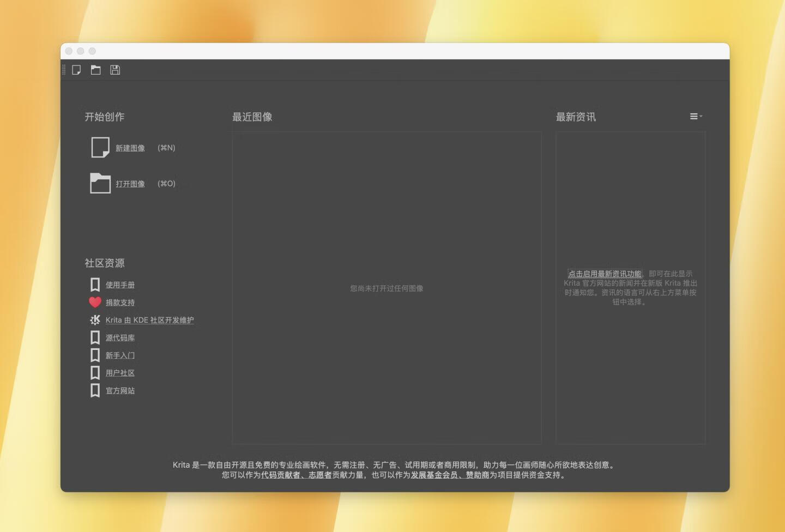Click the bookmark icon beside 使用手册
Image resolution: width=785 pixels, height=532 pixels.
pyautogui.click(x=95, y=285)
